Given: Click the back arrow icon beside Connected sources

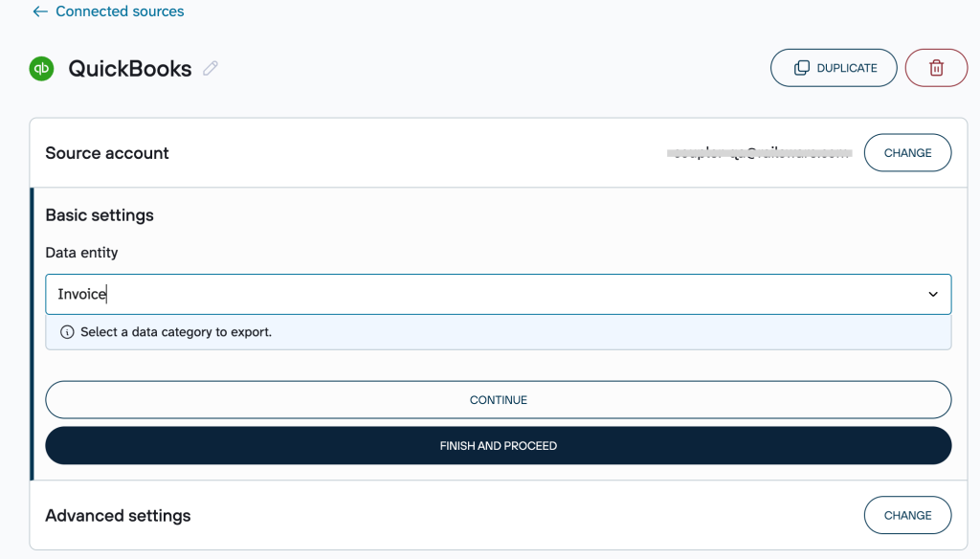Looking at the screenshot, I should tap(40, 11).
